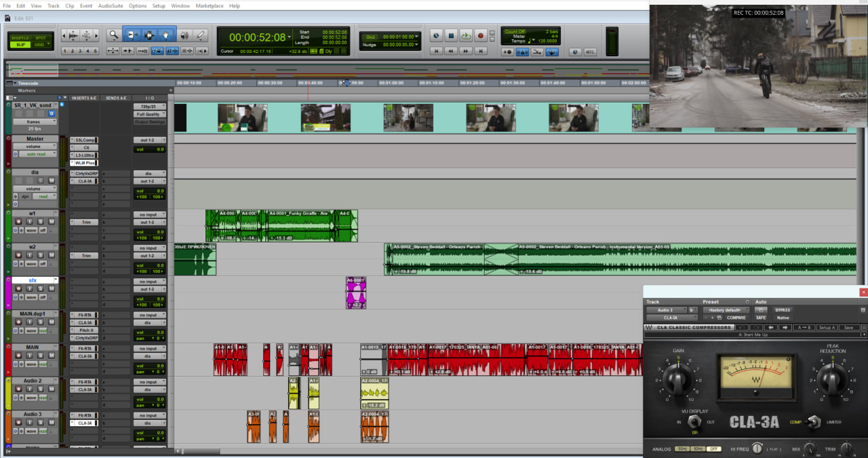
Task: Open the Audio 3 track selector dropdown
Action: (665, 310)
